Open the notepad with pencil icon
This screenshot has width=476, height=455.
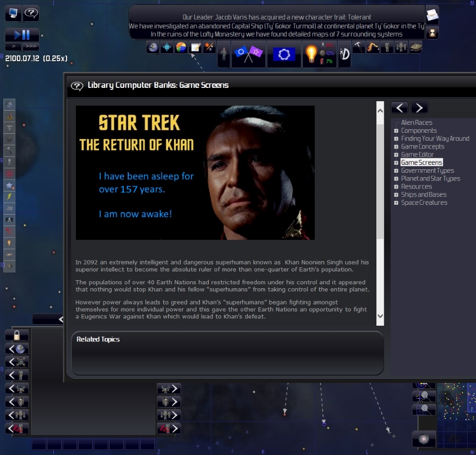pos(195,47)
